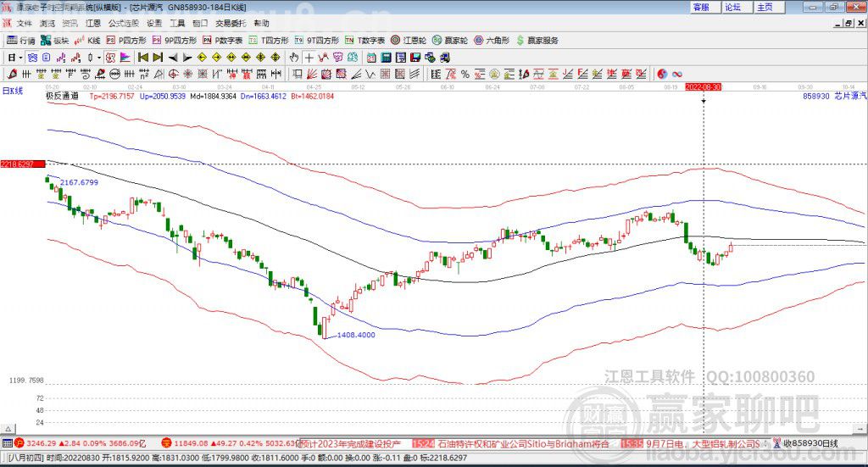Image resolution: width=868 pixels, height=467 pixels.
Task: Click the 日K线 label at chart corner
Action: point(12,91)
